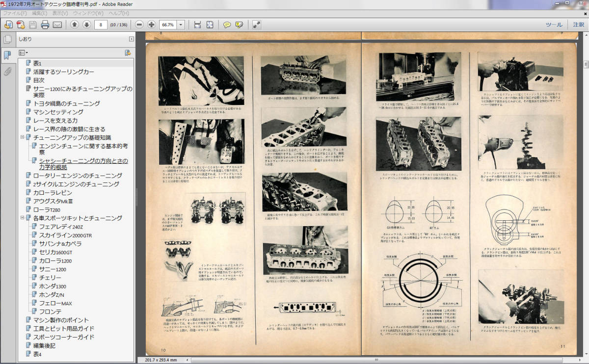Click the Print icon in toolbar
The width and height of the screenshot is (589, 364).
(45, 25)
